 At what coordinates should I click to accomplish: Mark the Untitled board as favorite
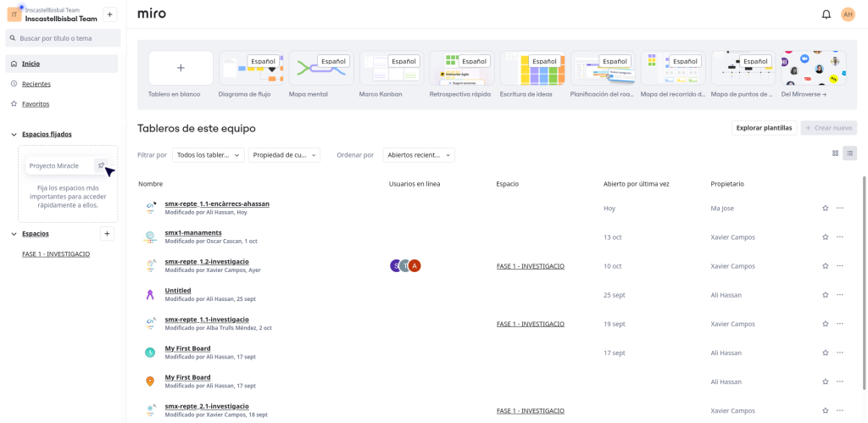[825, 295]
